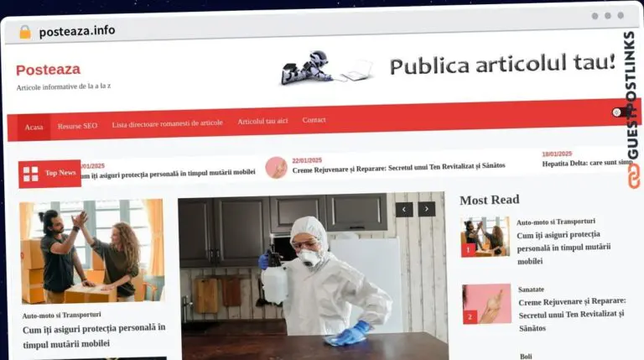Click the Posteaza site title
644x360 pixels.
48,70
